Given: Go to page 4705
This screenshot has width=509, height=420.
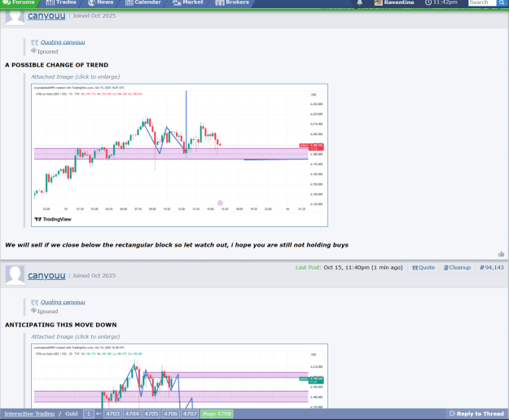Looking at the screenshot, I should 151,413.
